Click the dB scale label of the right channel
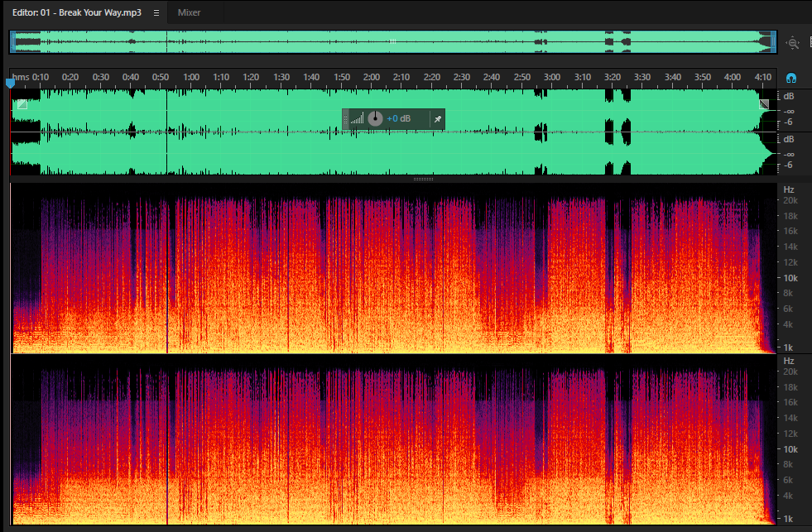Screen dimensions: 812x532 (789, 139)
